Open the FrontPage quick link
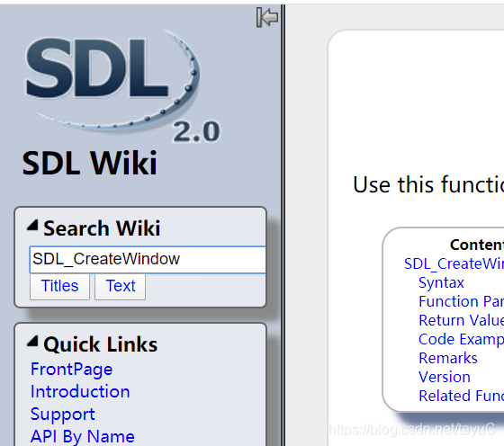 (71, 369)
